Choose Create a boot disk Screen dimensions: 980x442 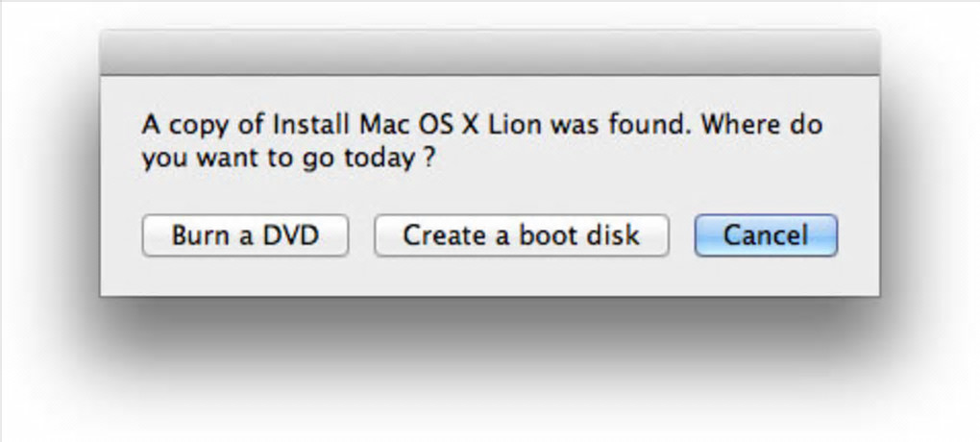pos(521,235)
